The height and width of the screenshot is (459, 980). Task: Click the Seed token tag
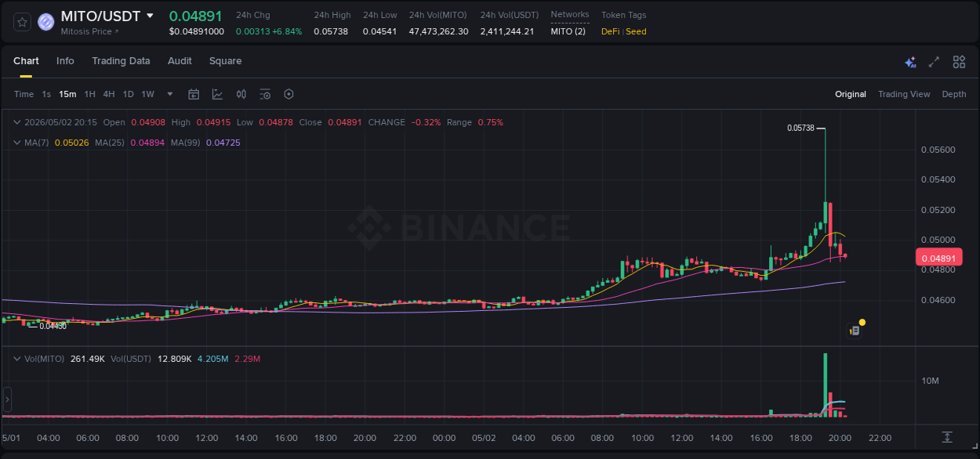636,31
